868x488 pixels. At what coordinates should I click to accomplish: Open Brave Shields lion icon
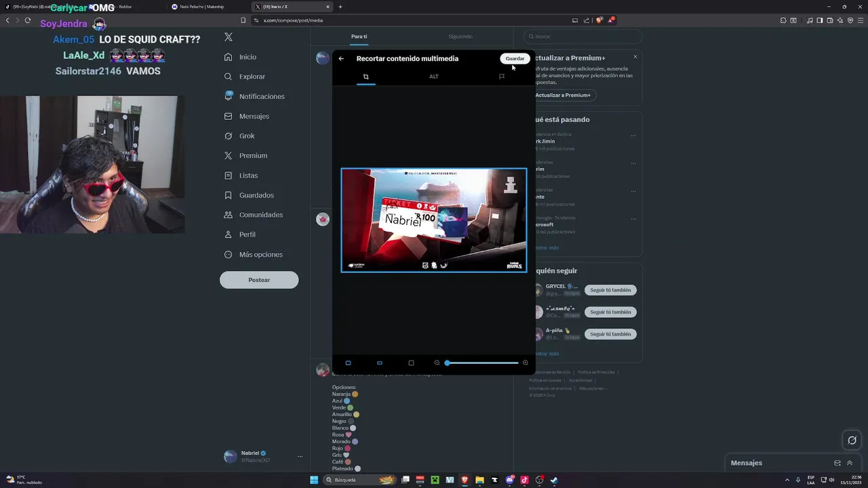599,20
